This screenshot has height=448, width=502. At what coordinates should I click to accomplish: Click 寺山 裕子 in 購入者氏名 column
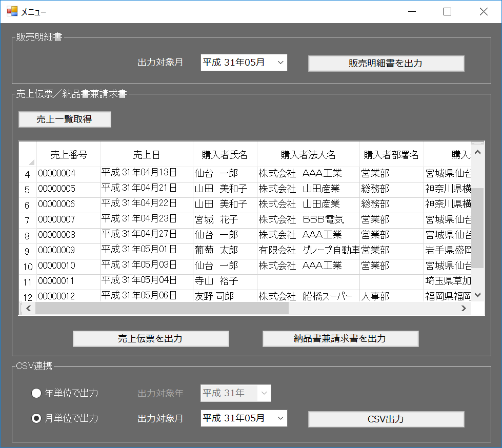(x=225, y=282)
